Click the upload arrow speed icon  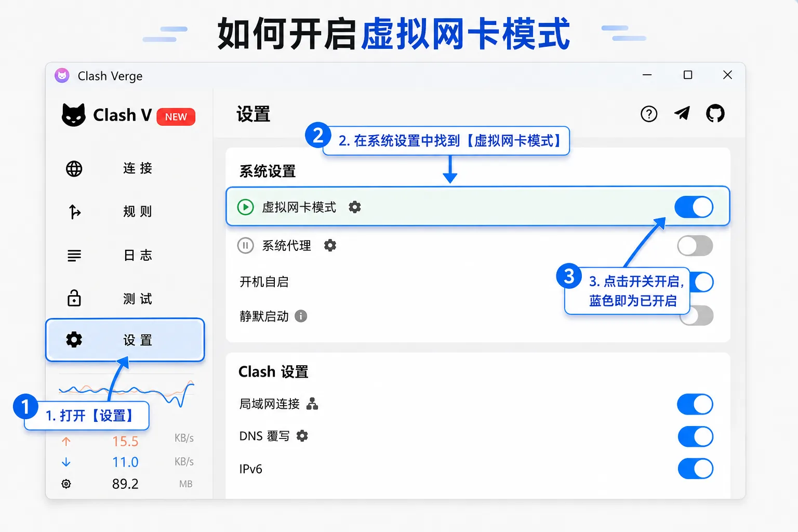click(x=66, y=442)
